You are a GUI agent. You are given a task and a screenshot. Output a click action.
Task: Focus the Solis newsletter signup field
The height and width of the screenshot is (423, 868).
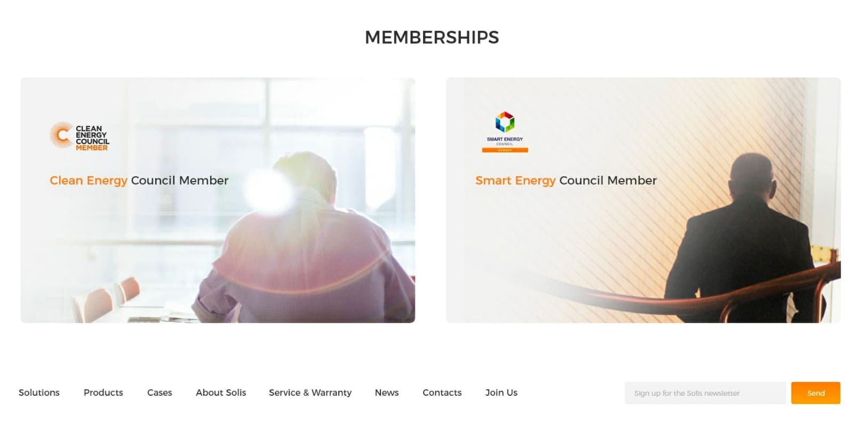[705, 393]
